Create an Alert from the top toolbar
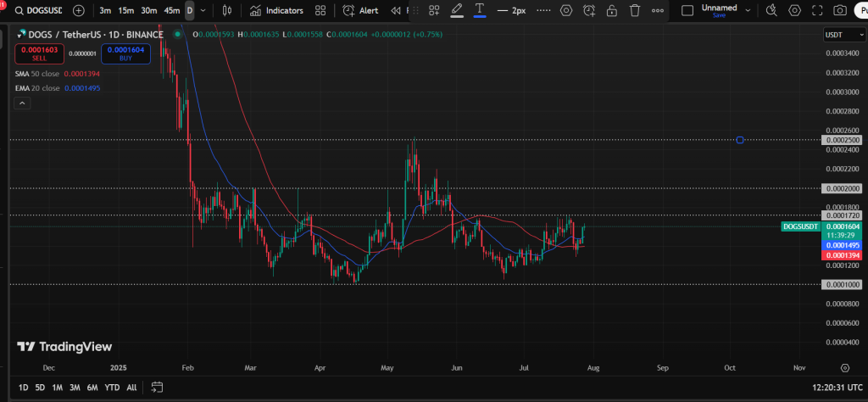The image size is (868, 402). click(360, 10)
